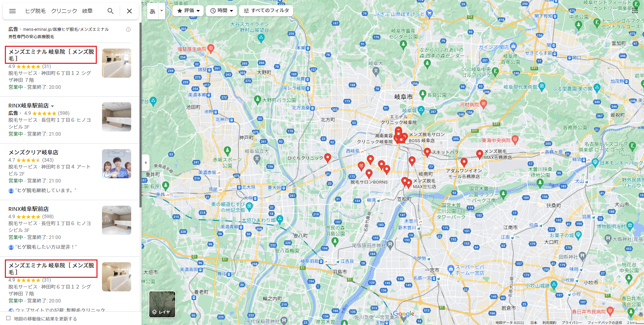Click the 小牧山城跡 landmark marker
The width and height of the screenshot is (644, 325).
tap(554, 285)
